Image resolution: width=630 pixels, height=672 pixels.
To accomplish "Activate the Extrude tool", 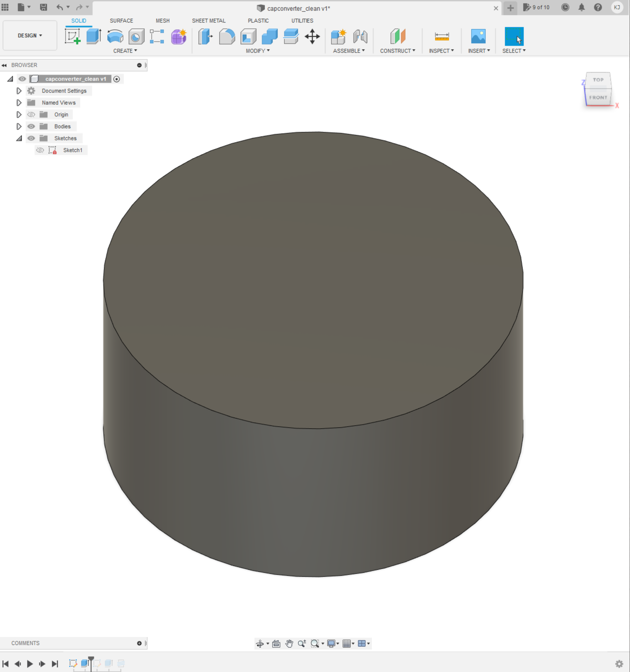I will [x=94, y=37].
